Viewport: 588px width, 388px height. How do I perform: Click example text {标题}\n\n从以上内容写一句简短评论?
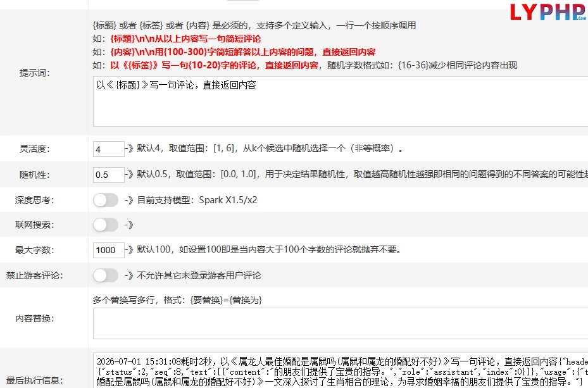pyautogui.click(x=185, y=39)
